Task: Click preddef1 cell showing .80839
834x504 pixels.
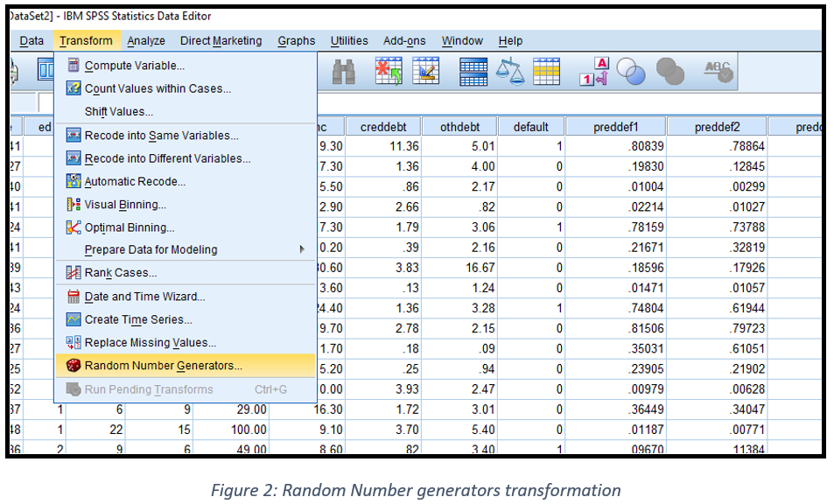Action: click(615, 145)
